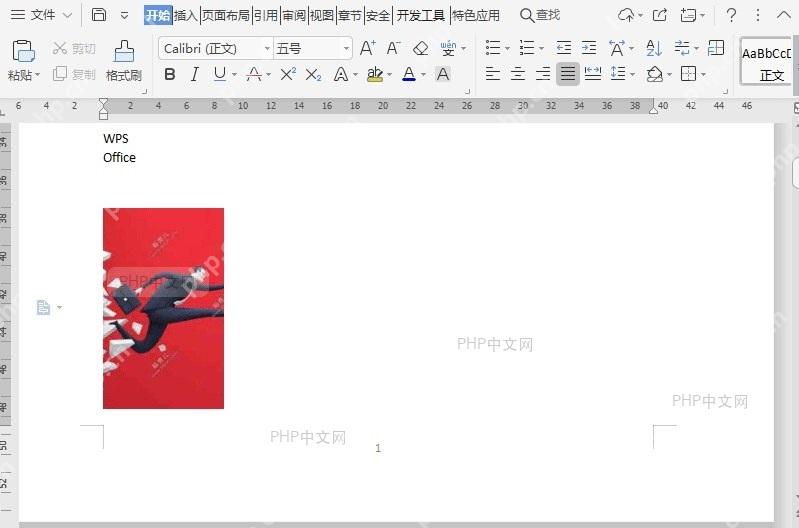The image size is (799, 528).
Task: Open the font name Calibri dropdown
Action: pos(267,48)
